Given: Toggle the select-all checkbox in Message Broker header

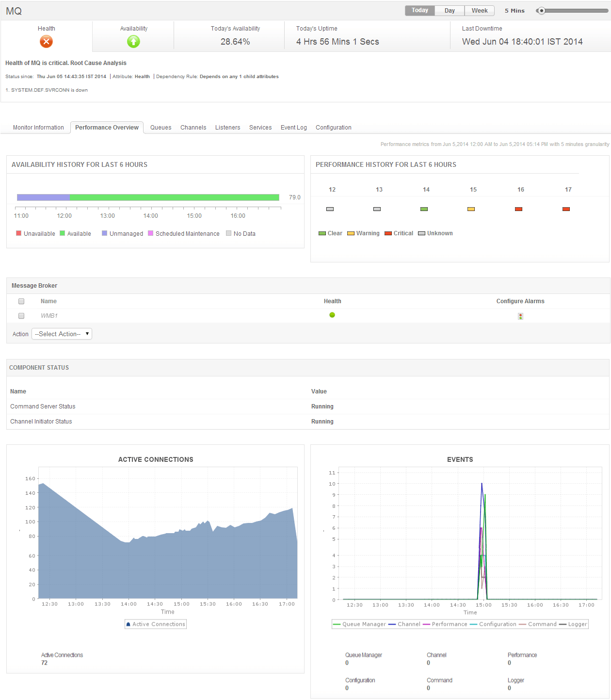Looking at the screenshot, I should [21, 301].
